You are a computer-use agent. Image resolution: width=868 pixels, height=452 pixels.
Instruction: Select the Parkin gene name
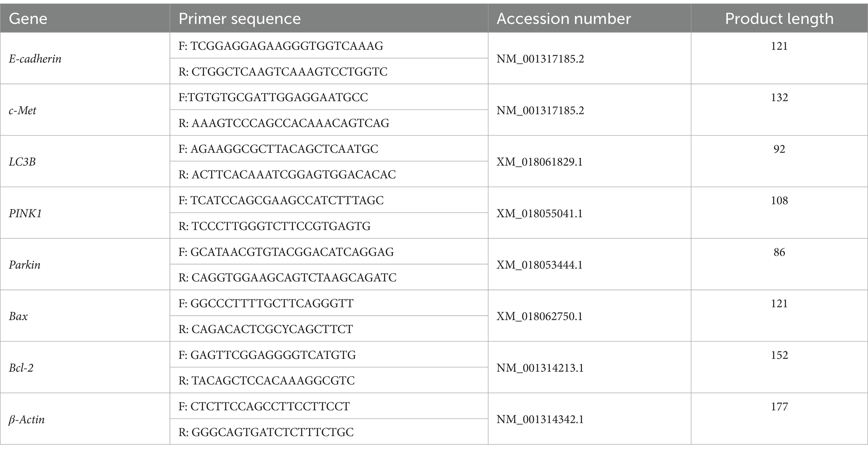click(x=25, y=265)
